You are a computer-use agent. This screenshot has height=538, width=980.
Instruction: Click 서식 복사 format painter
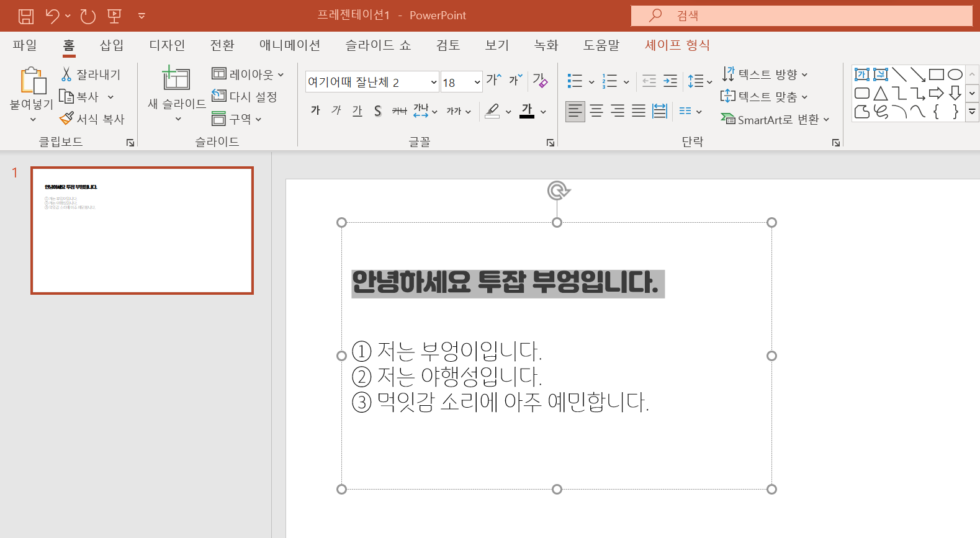click(x=92, y=119)
